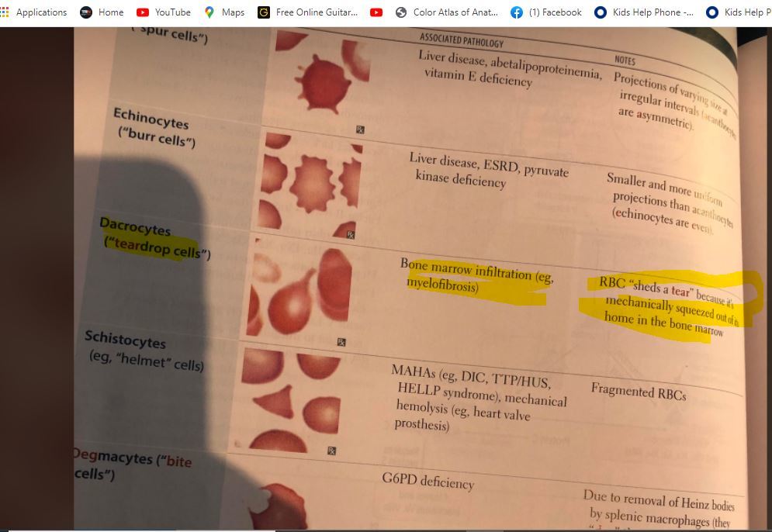
Task: Click the highlighted 'myelofibrosis)' text
Action: tap(442, 285)
